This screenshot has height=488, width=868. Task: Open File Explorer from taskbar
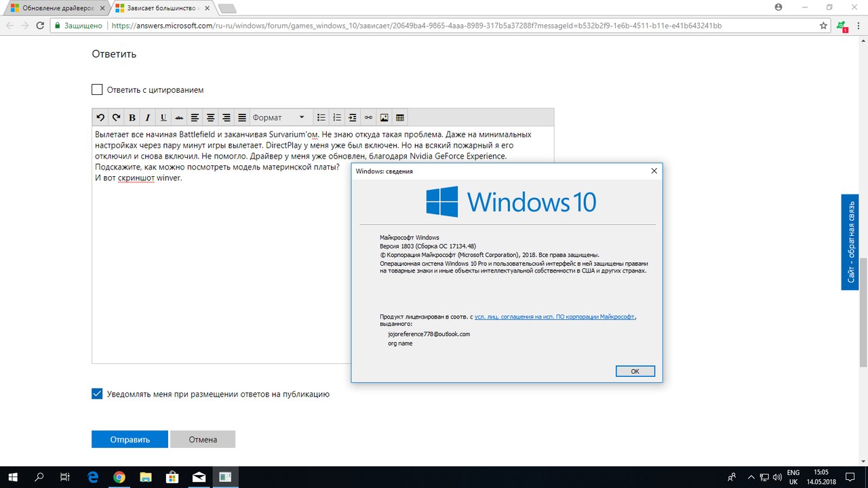pyautogui.click(x=145, y=477)
